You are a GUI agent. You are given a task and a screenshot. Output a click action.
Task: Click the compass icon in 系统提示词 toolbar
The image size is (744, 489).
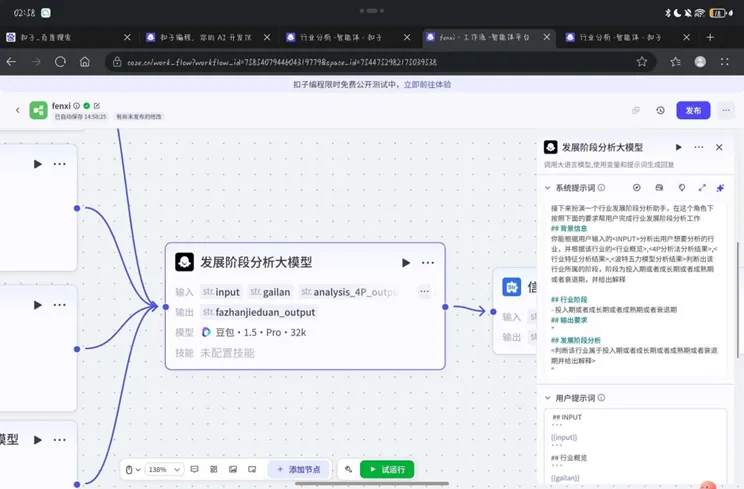pyautogui.click(x=637, y=188)
